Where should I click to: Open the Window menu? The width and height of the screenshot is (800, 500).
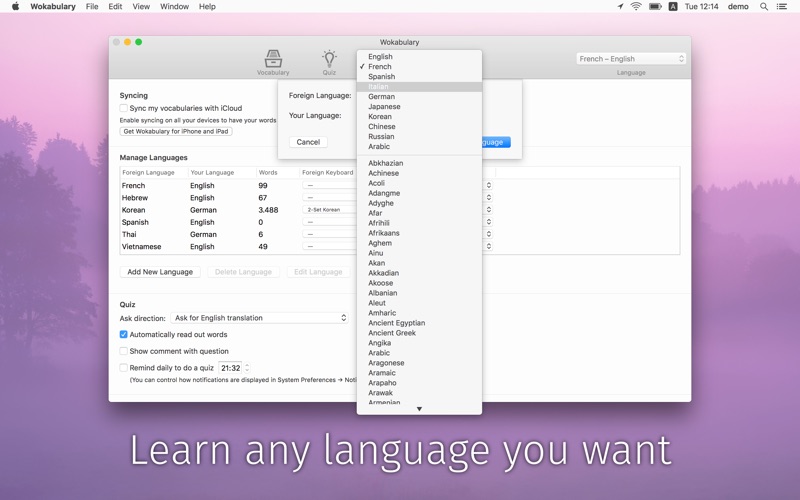(x=174, y=7)
